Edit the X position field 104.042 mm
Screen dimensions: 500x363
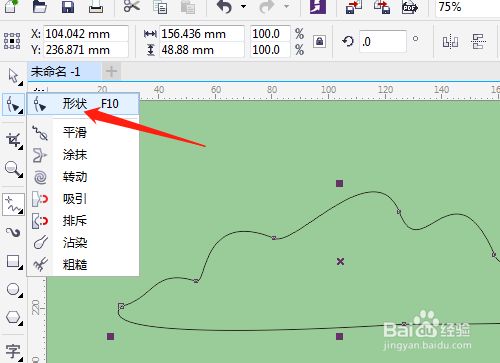click(x=86, y=34)
